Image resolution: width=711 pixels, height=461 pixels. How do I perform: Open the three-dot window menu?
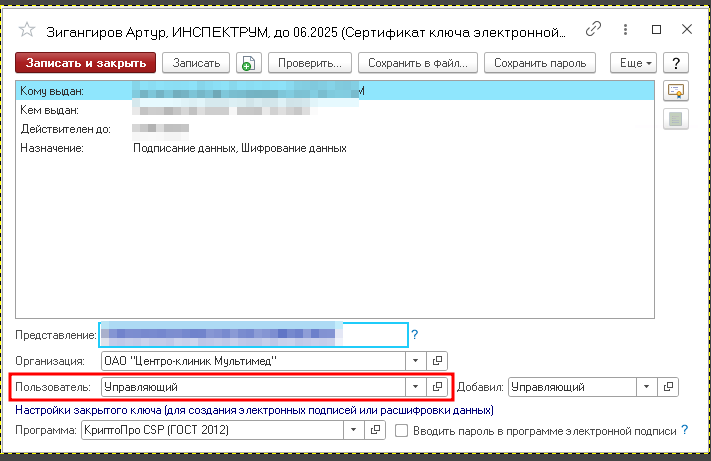625,29
